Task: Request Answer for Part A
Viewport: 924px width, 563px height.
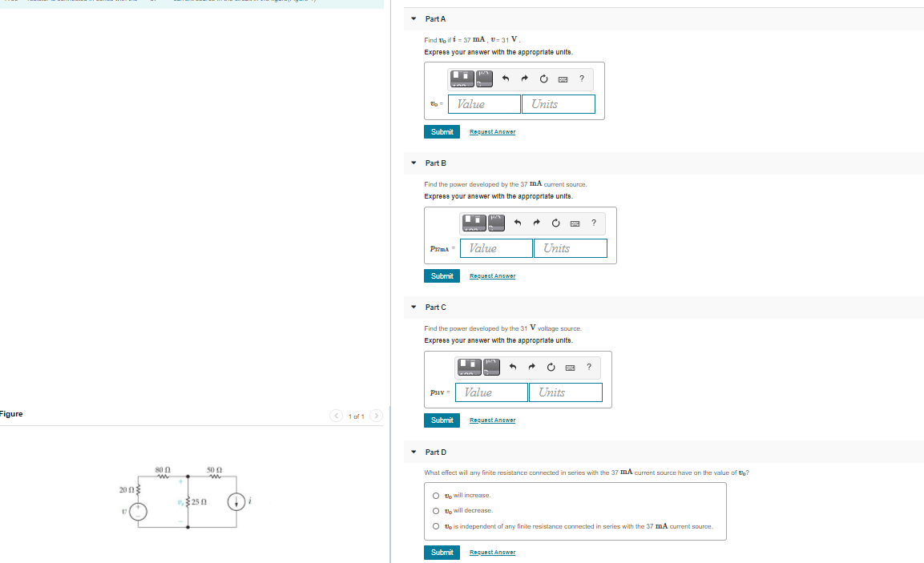Action: pos(493,132)
